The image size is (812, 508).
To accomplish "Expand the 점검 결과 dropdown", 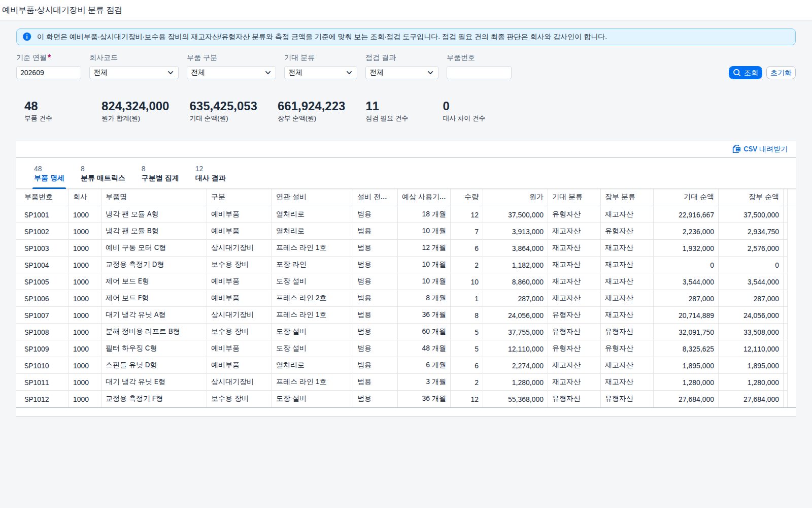I will pyautogui.click(x=402, y=73).
